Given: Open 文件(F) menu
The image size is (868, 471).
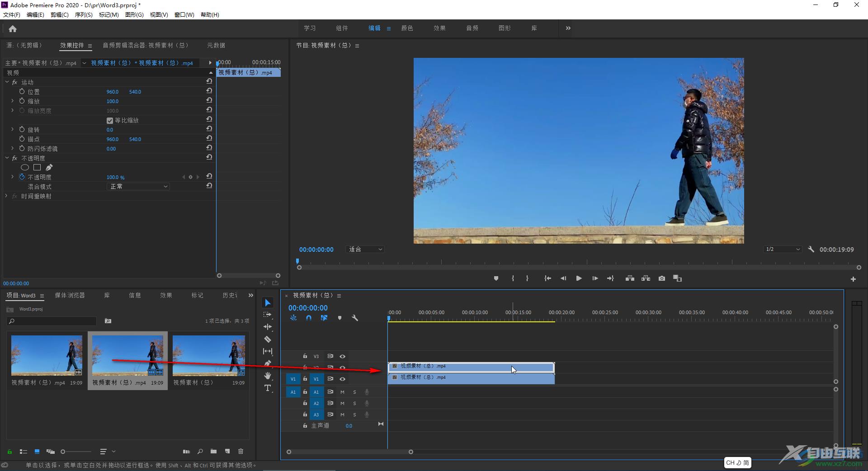Looking at the screenshot, I should coord(12,14).
